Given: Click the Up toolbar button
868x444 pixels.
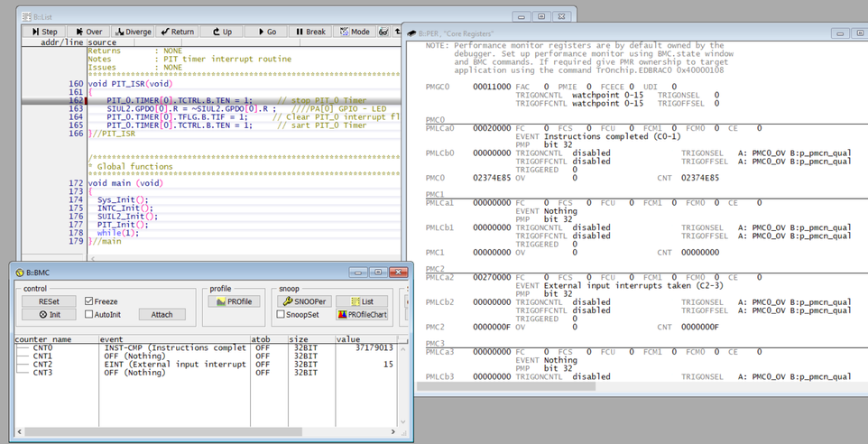Looking at the screenshot, I should click(x=221, y=32).
